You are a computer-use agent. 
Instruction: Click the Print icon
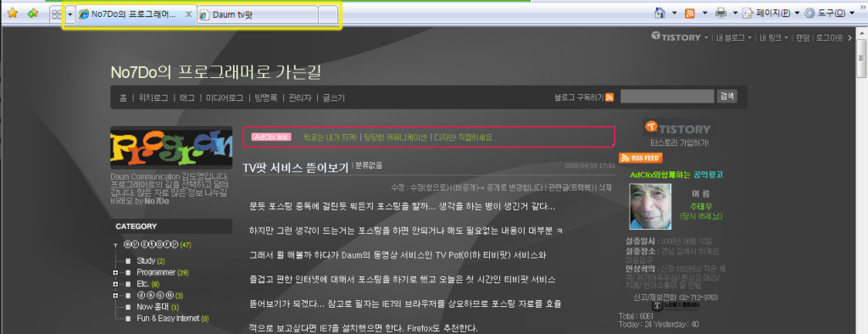click(x=721, y=13)
